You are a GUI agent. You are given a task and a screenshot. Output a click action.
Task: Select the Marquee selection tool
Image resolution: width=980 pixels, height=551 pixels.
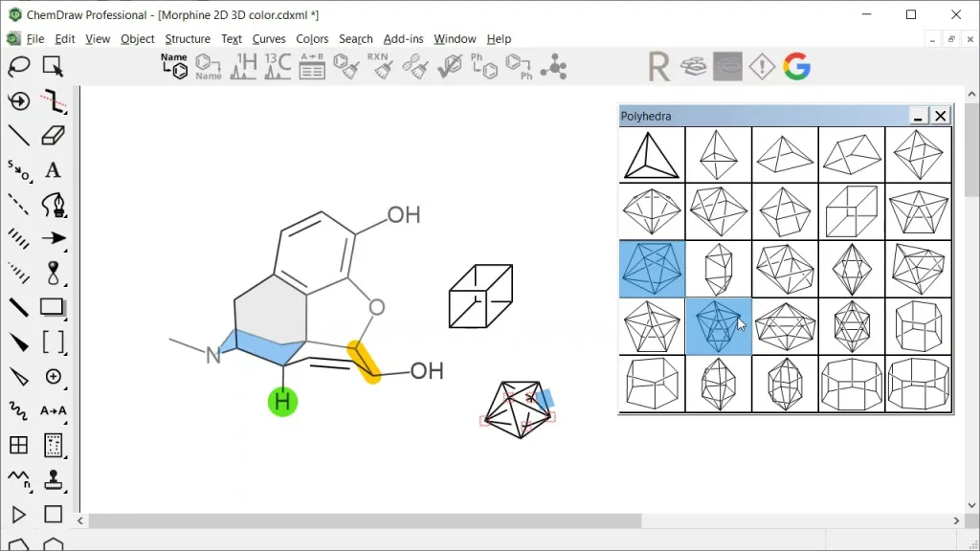[53, 67]
